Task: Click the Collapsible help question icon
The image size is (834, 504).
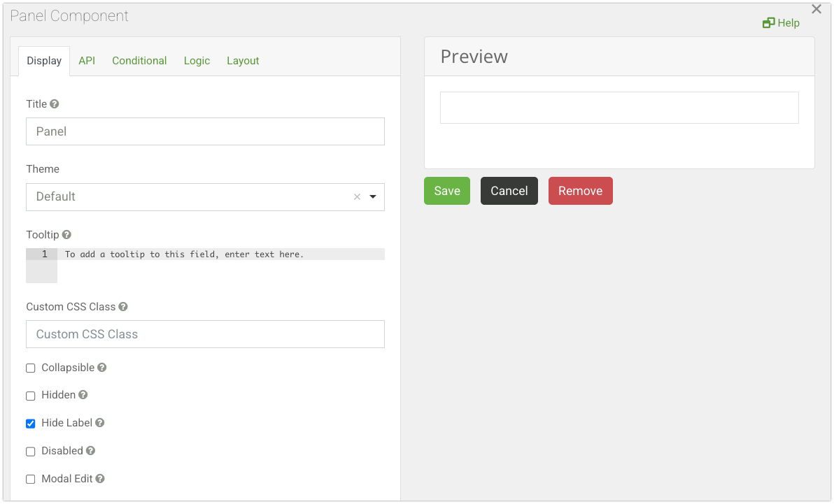Action: point(102,368)
